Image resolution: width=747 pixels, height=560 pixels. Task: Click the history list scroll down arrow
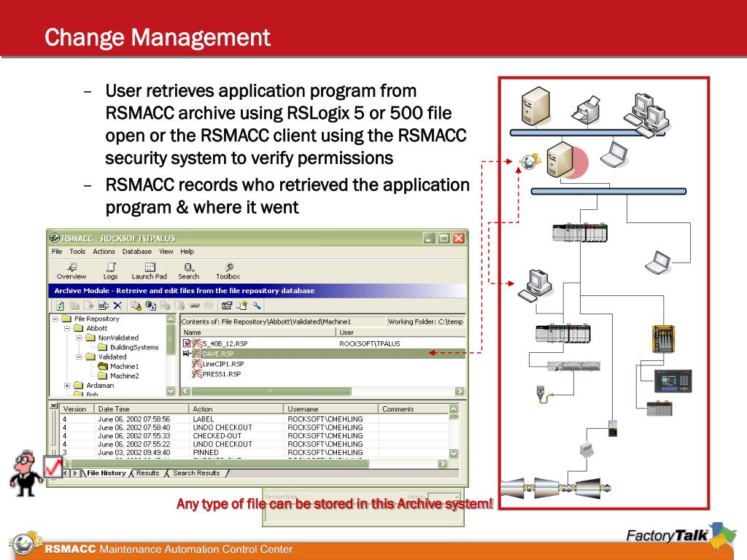click(454, 454)
